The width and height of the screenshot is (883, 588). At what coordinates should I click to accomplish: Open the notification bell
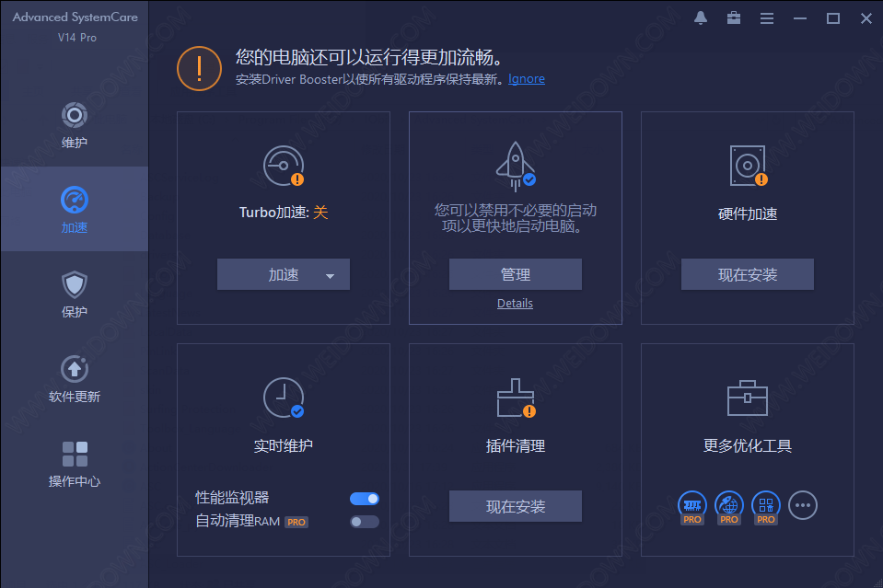701,18
